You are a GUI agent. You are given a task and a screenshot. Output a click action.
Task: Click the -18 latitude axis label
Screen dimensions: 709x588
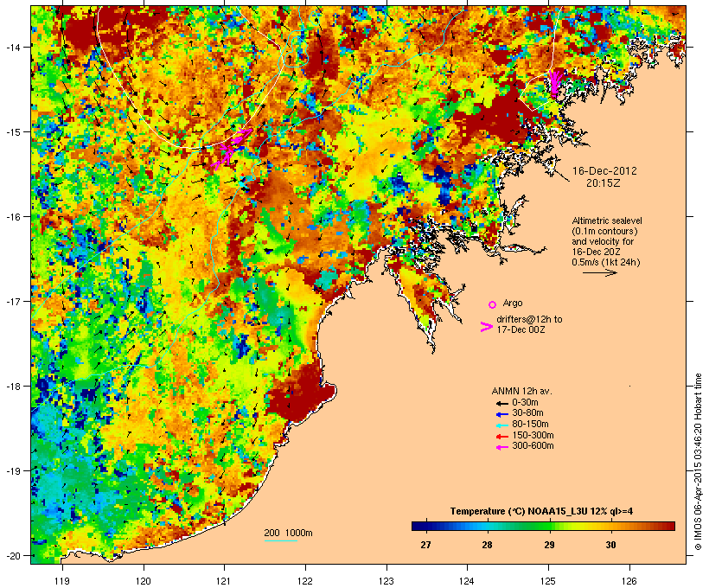(x=12, y=387)
